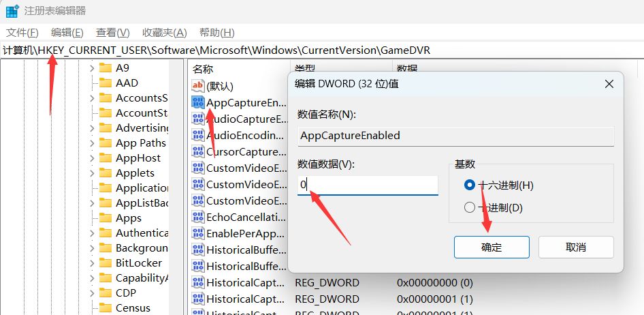This screenshot has height=315, width=644.
Task: Click the Apps folder icon
Action: (x=106, y=218)
